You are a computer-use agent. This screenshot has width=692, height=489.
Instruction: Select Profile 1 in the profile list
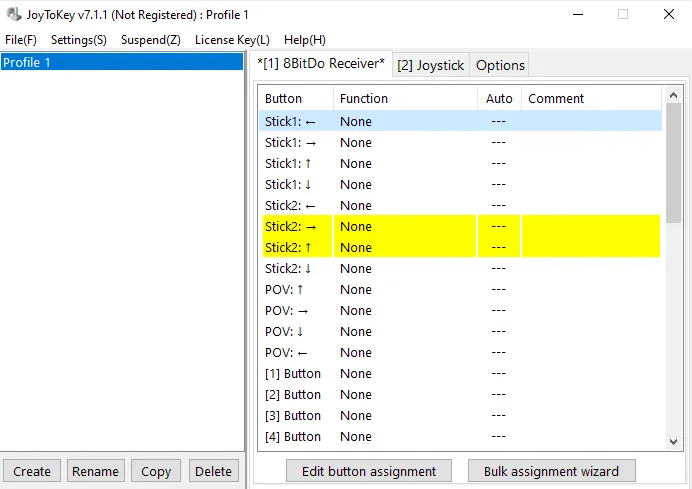122,62
